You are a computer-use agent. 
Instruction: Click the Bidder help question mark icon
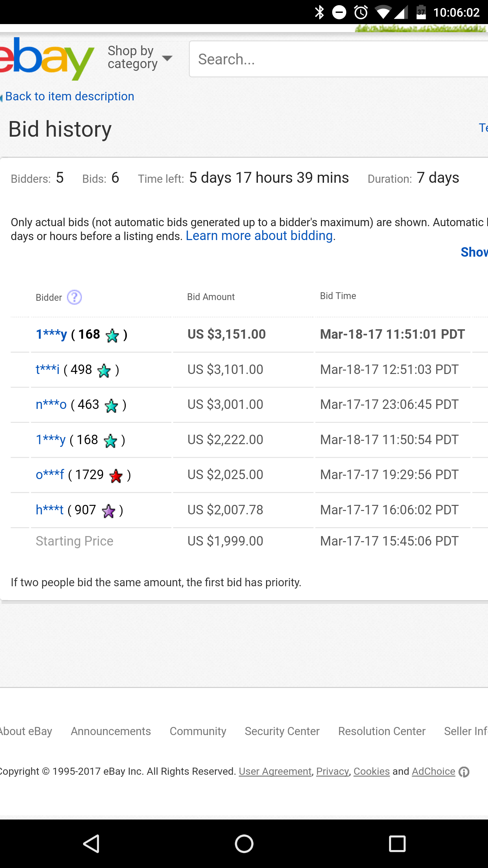74,297
